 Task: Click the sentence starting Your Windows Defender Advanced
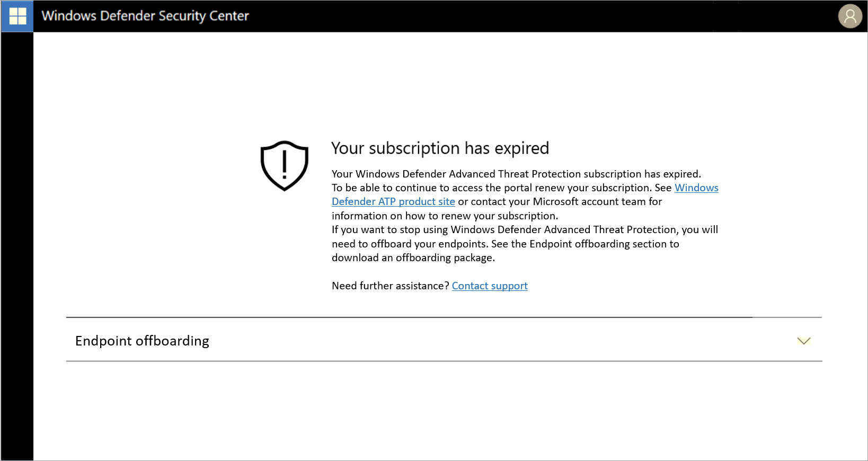click(x=516, y=174)
